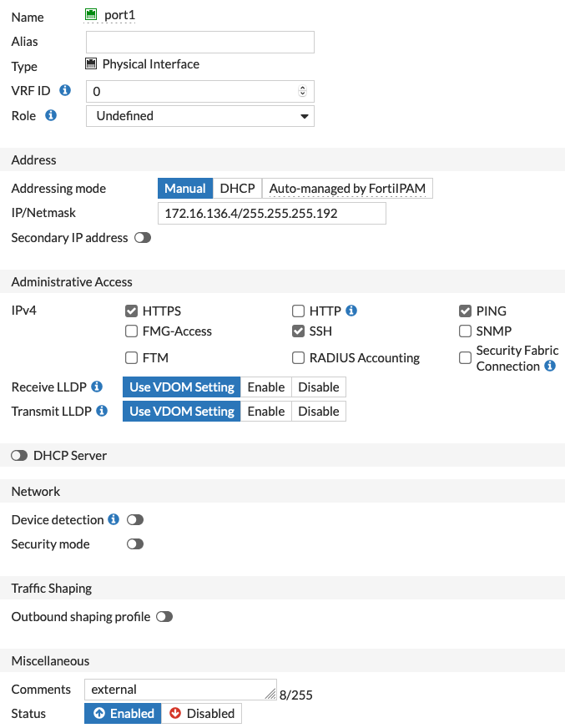Set interface status to Disabled
Viewport: 565px width, 728px height.
tap(201, 714)
